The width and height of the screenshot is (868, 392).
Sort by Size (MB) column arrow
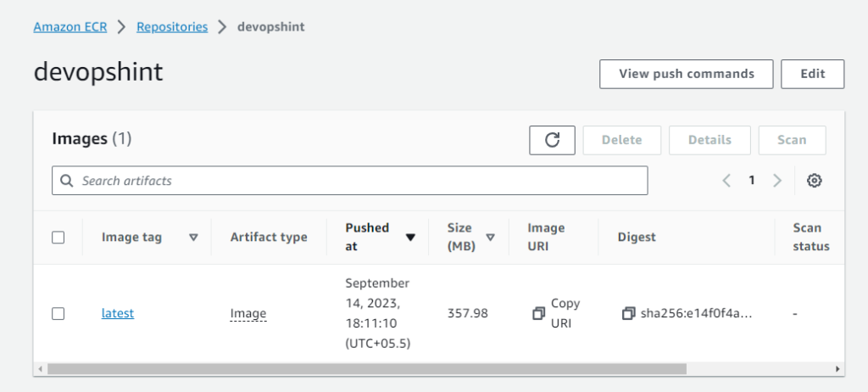[490, 238]
